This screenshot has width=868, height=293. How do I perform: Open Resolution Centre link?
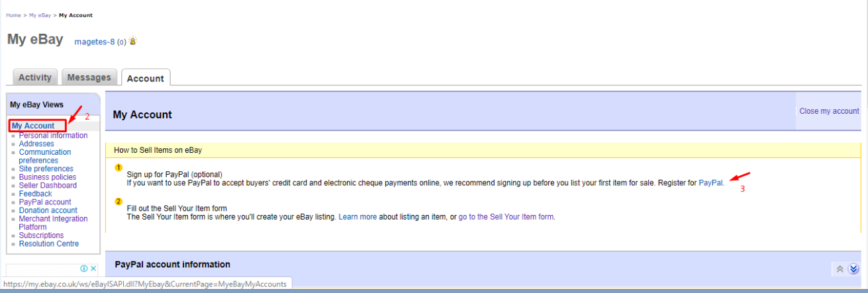point(48,244)
